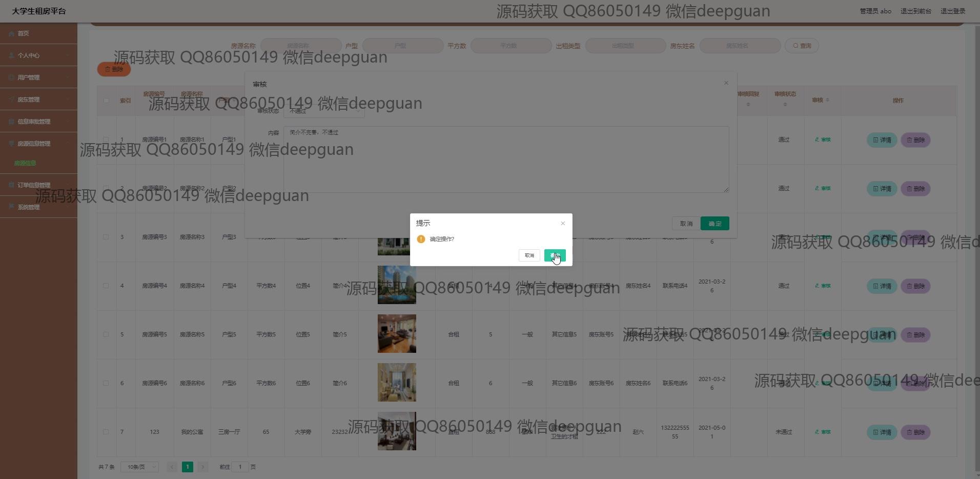Screen dimensions: 980x479
Task: Toggle the select-all checkbox in table header
Action: coord(106,101)
